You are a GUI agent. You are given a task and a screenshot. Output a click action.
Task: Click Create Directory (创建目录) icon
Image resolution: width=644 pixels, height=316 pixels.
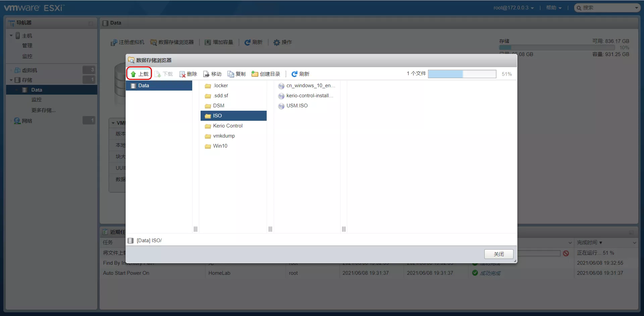pos(266,74)
